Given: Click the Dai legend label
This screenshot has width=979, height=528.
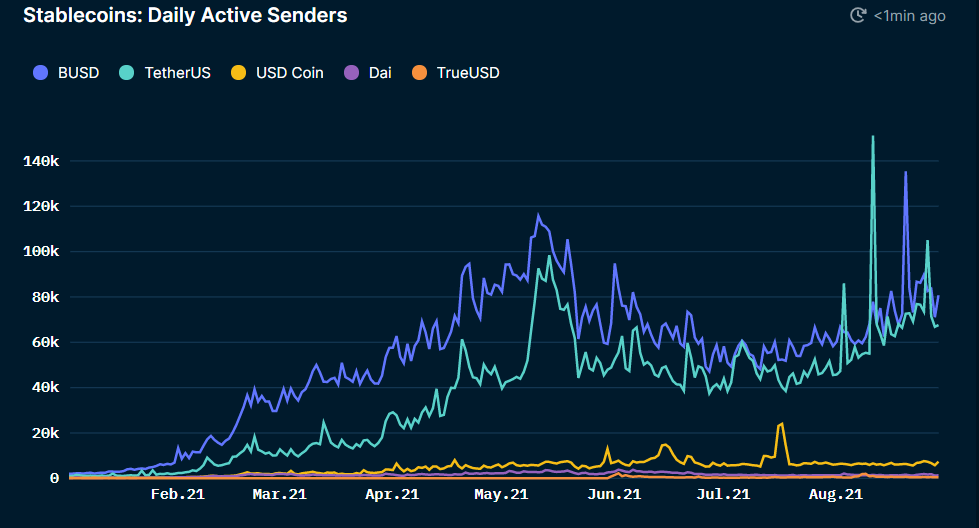Looking at the screenshot, I should 380,73.
